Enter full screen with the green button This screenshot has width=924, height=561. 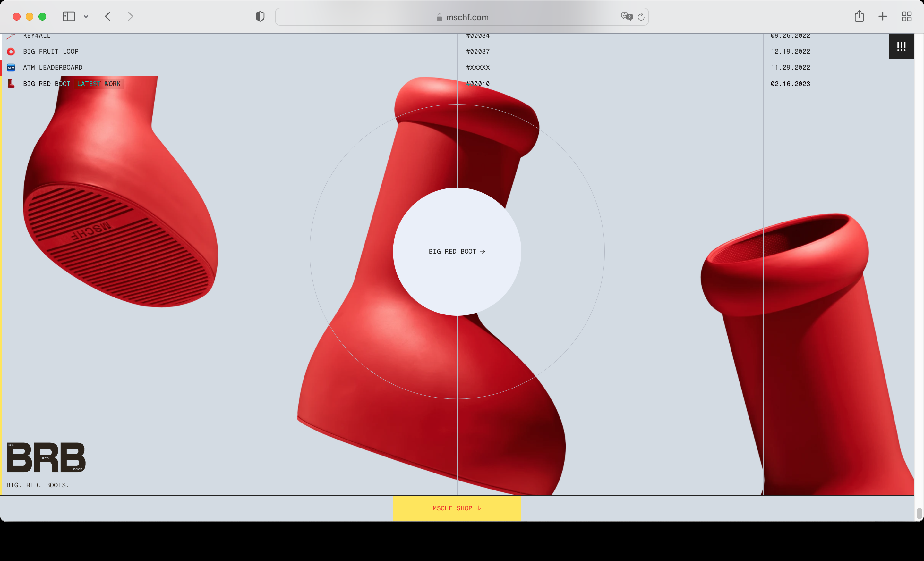tap(42, 16)
